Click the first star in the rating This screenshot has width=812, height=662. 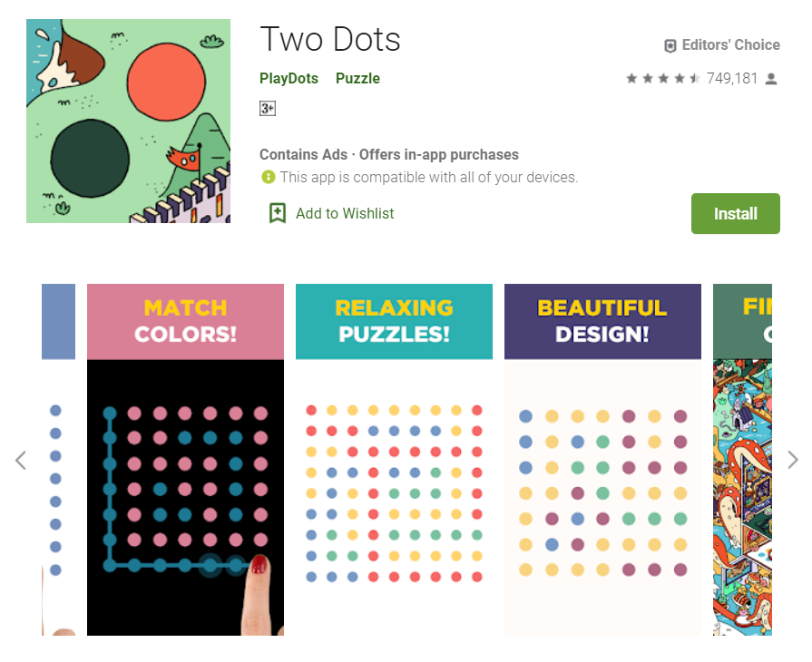(632, 79)
